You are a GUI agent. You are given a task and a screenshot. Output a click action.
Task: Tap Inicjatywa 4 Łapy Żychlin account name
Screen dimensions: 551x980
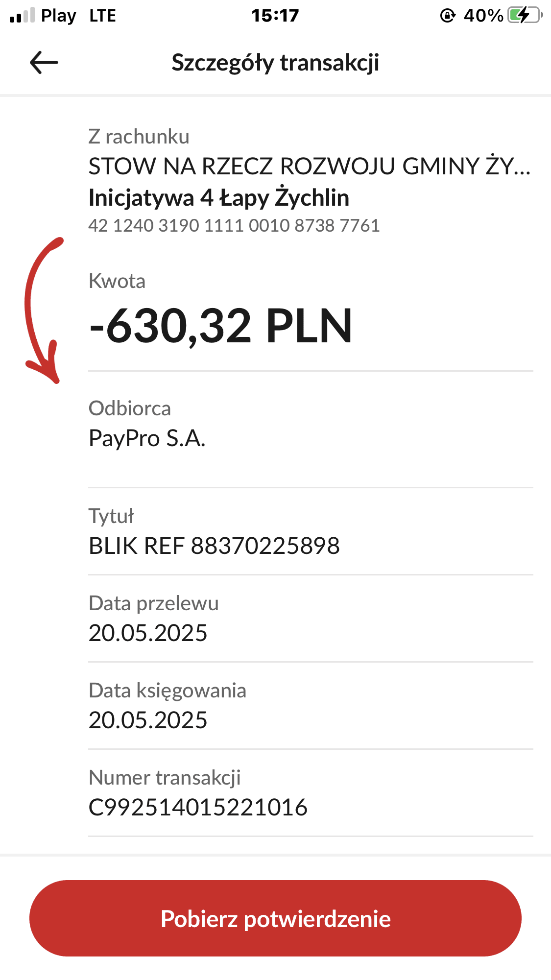click(219, 198)
